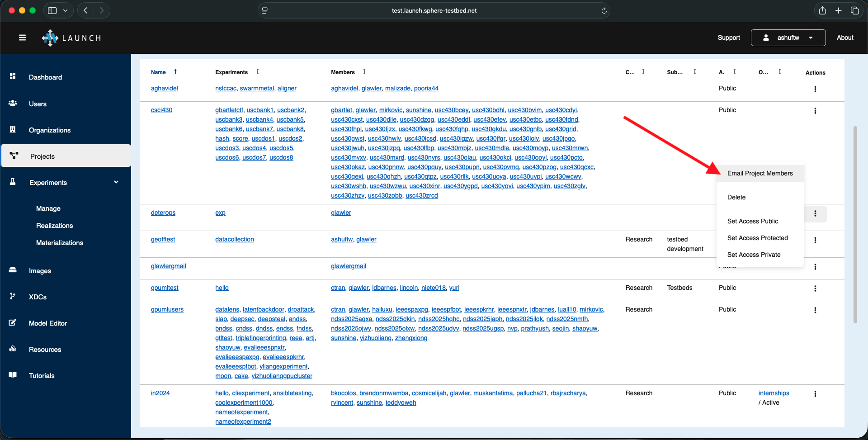Choose Set Access Private from the menu
Image resolution: width=868 pixels, height=440 pixels.
754,255
